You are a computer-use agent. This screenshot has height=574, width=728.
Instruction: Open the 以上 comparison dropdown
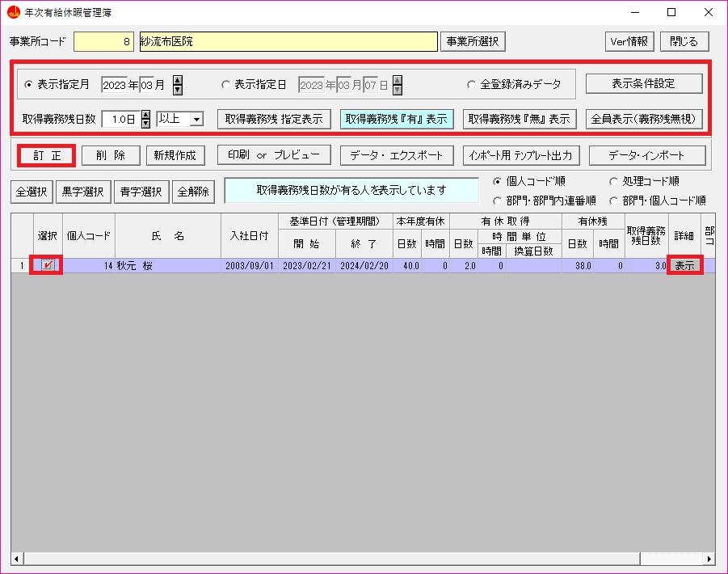pyautogui.click(x=197, y=120)
